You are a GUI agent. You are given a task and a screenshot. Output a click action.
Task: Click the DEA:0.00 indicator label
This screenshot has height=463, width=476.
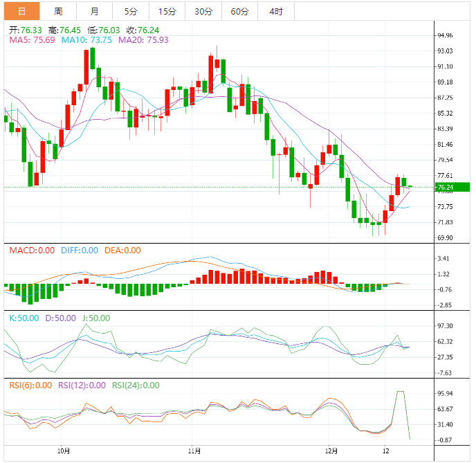[122, 251]
